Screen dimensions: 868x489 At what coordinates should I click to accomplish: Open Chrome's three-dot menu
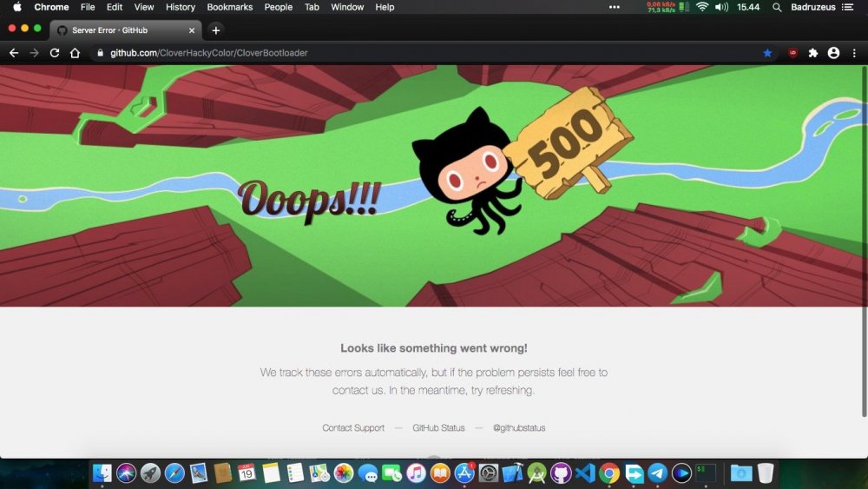tap(854, 53)
